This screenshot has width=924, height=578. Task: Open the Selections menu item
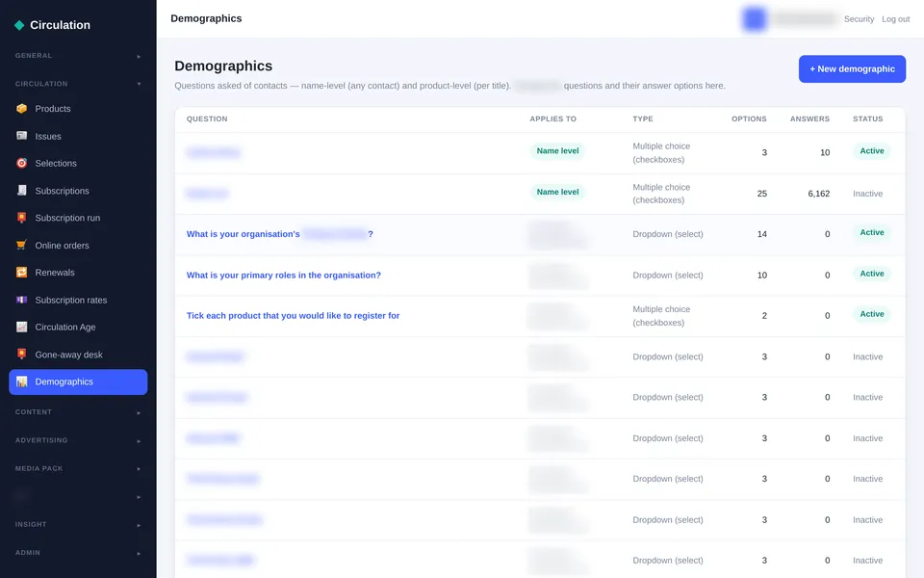[x=78, y=164]
